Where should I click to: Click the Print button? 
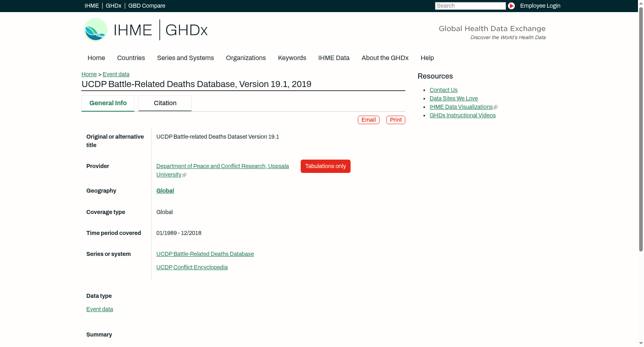point(396,120)
